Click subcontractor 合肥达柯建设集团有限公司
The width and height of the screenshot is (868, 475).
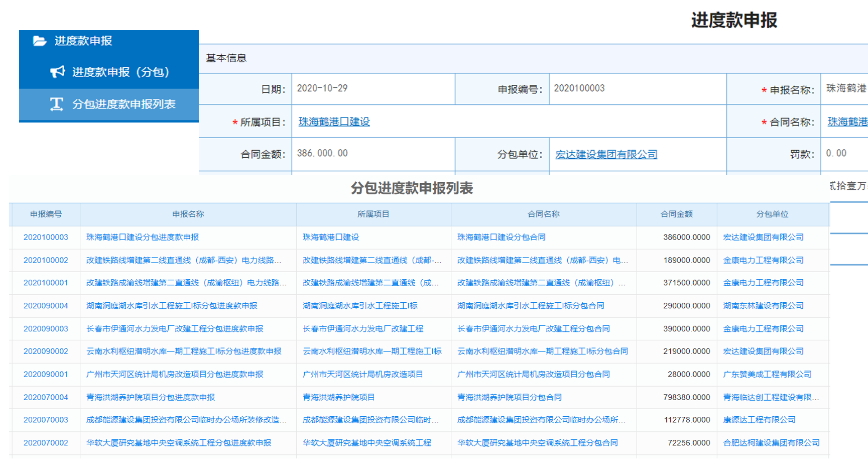[771, 443]
